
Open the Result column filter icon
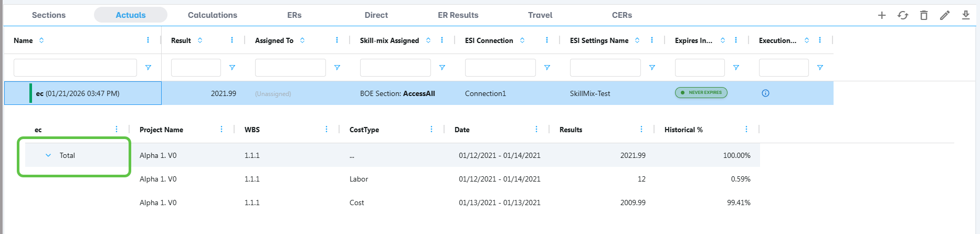232,68
